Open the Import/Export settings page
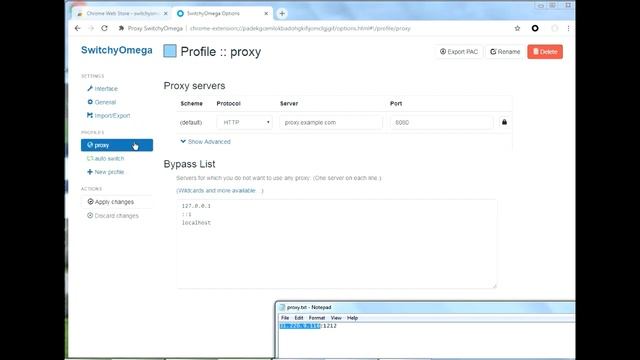This screenshot has width=640, height=360. (109, 116)
